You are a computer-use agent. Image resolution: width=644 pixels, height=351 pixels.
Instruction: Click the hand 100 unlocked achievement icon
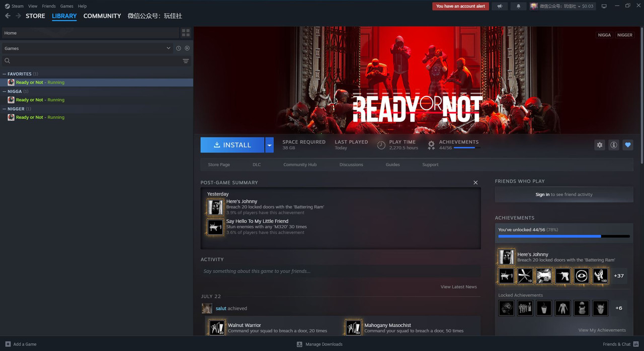pyautogui.click(x=600, y=275)
